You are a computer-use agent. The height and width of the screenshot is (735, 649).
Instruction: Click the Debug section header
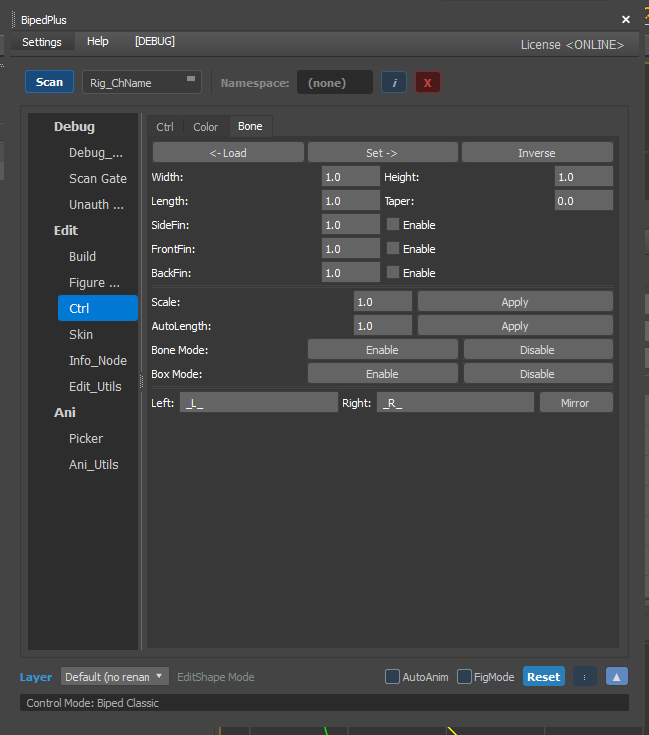point(74,127)
